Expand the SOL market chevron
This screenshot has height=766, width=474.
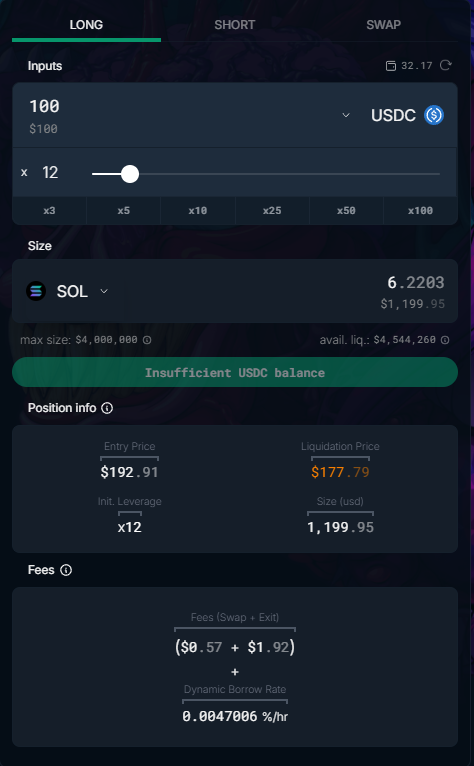[104, 291]
